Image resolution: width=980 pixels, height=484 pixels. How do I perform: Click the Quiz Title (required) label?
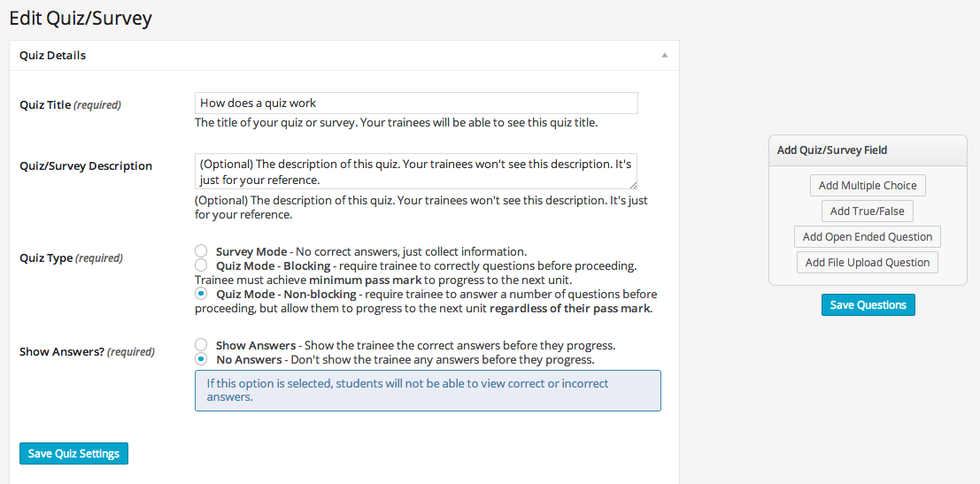point(70,104)
